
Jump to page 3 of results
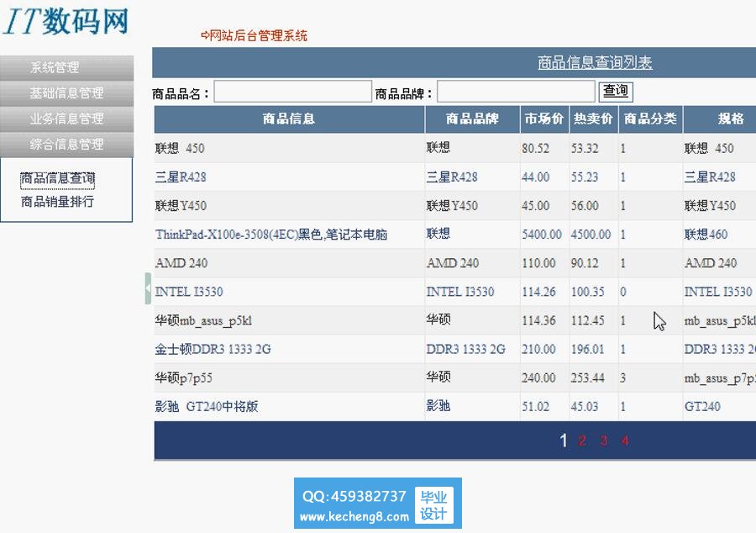tap(604, 441)
